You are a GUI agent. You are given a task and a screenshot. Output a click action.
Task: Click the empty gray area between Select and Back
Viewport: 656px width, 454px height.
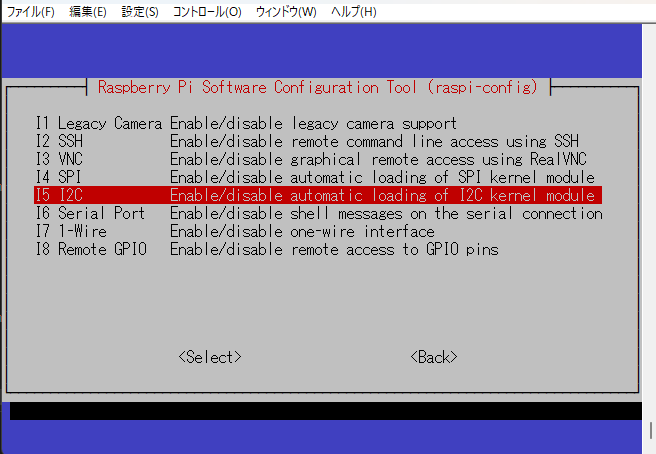coord(325,357)
